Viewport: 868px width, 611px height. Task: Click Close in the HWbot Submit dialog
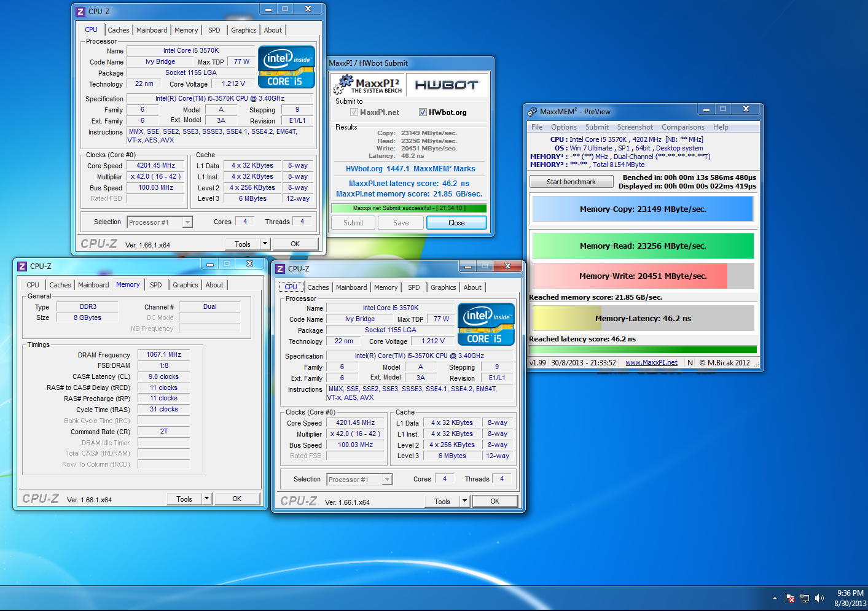(x=456, y=223)
